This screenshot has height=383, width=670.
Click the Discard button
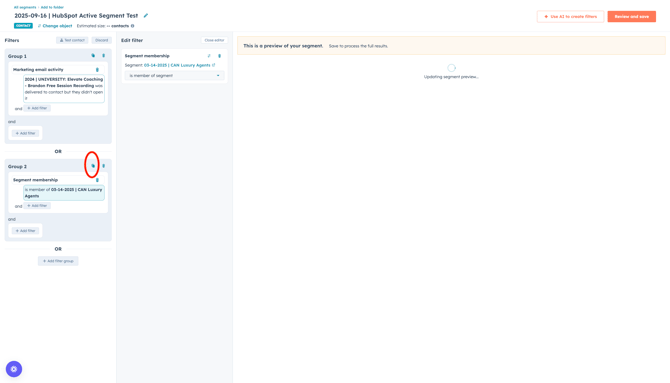pos(102,40)
